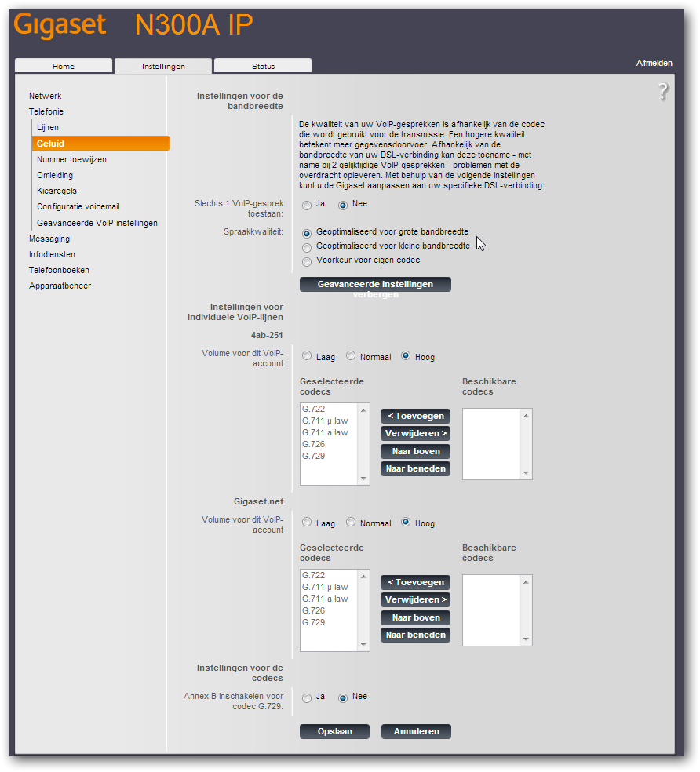Open Geavanceerde VoIP-instellingen menu item
This screenshot has width=700, height=772.
(97, 223)
